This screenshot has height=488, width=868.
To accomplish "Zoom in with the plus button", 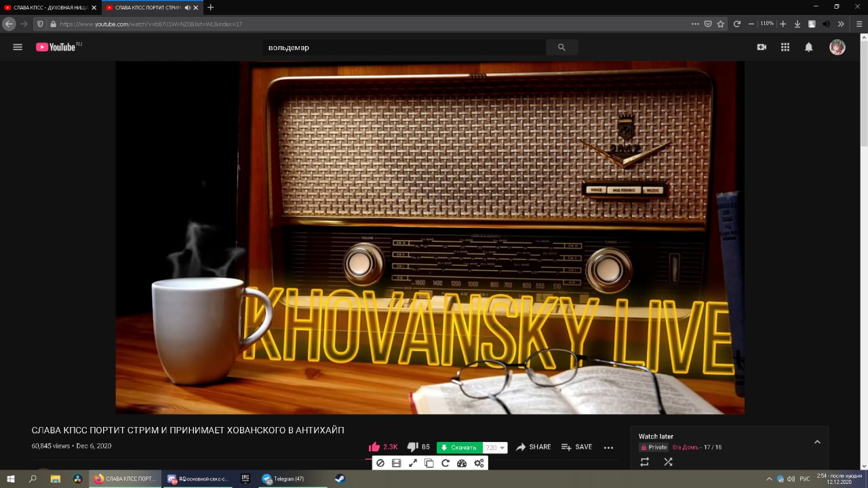I will coord(783,24).
